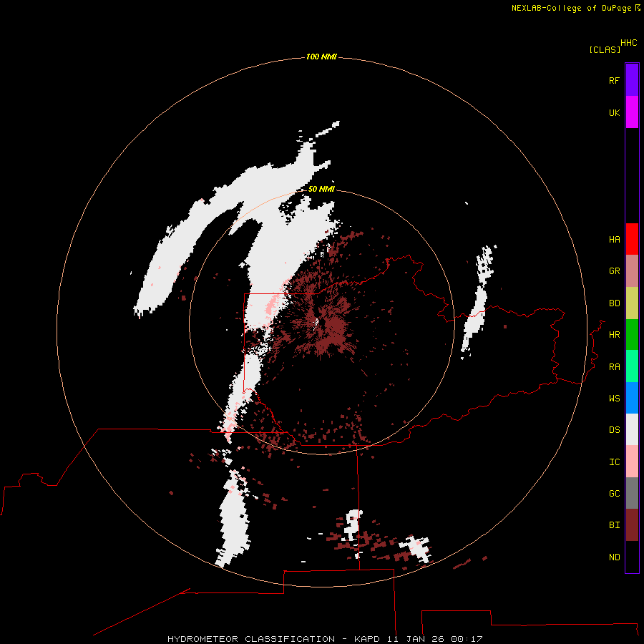Click the 'WS' legend label
The width and height of the screenshot is (644, 644).
pos(614,399)
